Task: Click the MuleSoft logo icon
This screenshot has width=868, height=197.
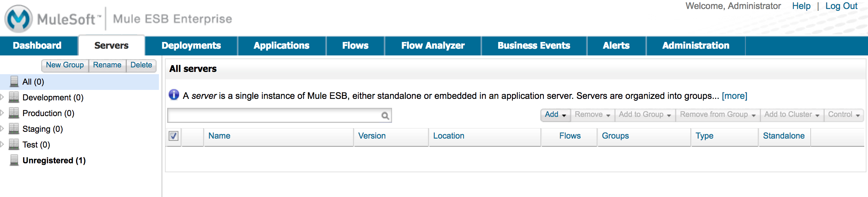Action: [x=19, y=18]
